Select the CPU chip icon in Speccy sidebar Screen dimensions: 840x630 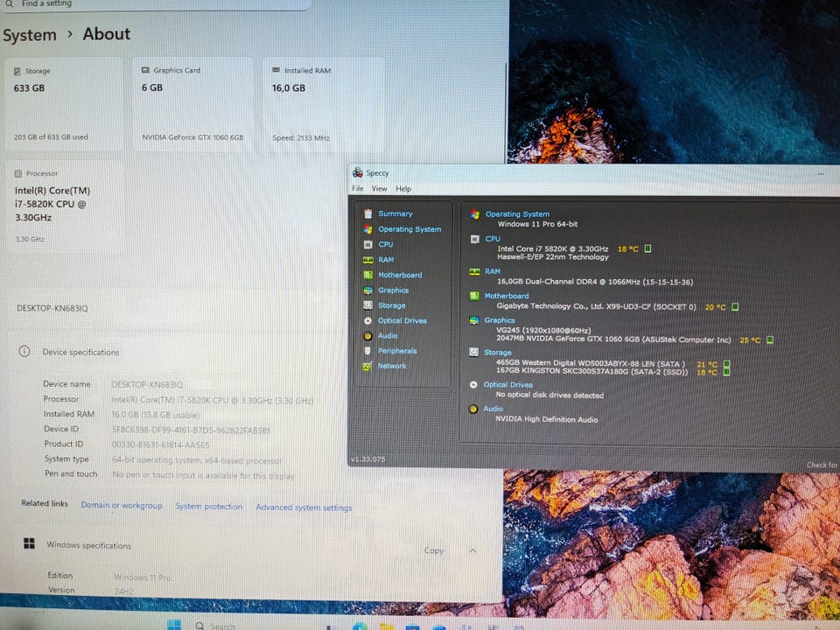point(368,244)
